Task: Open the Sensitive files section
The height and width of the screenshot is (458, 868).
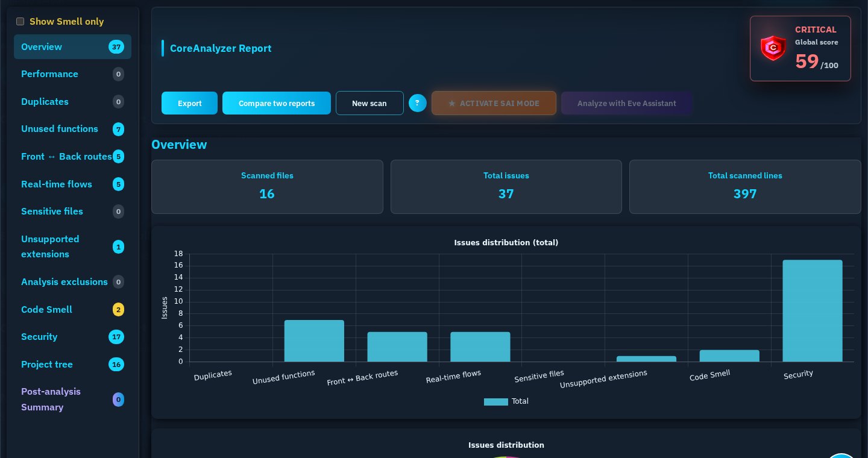Action: pos(72,212)
